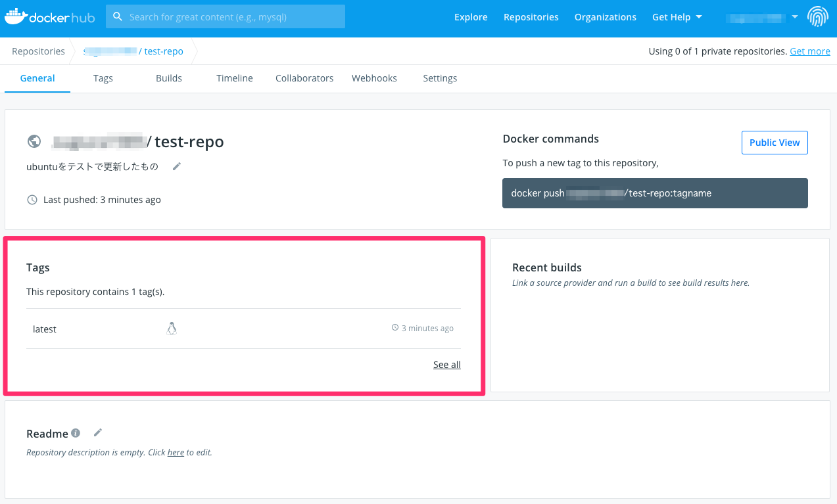
Task: Click the Readme section heading
Action: [x=47, y=434]
